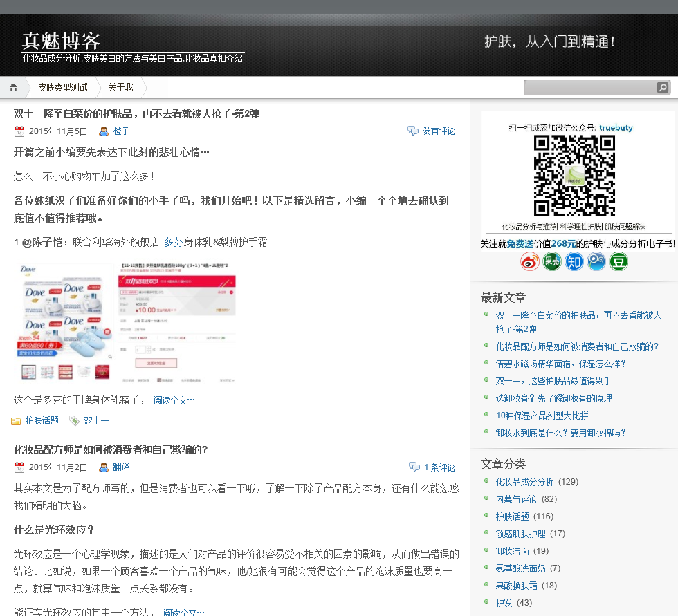Click 阅读全文 under the halo effect post
The width and height of the screenshot is (678, 616).
[184, 611]
